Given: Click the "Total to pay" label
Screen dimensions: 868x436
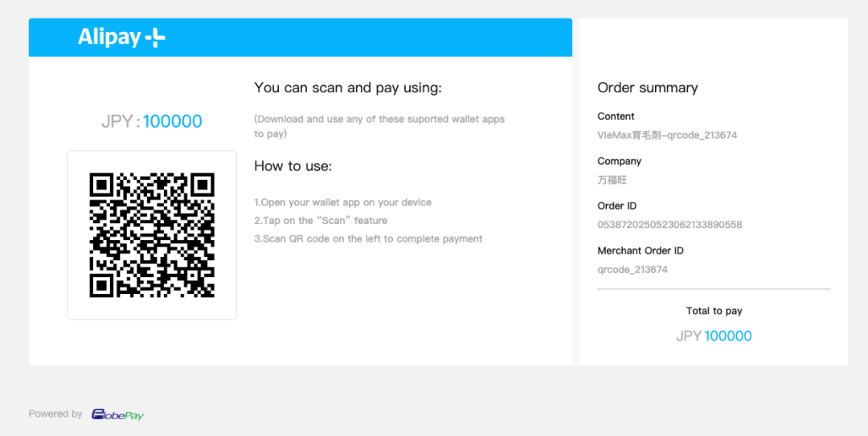Looking at the screenshot, I should click(x=714, y=311).
